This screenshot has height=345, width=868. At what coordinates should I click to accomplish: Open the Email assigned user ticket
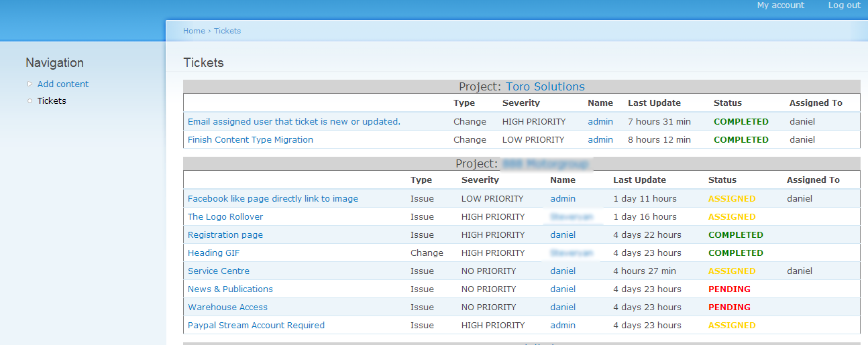(293, 121)
